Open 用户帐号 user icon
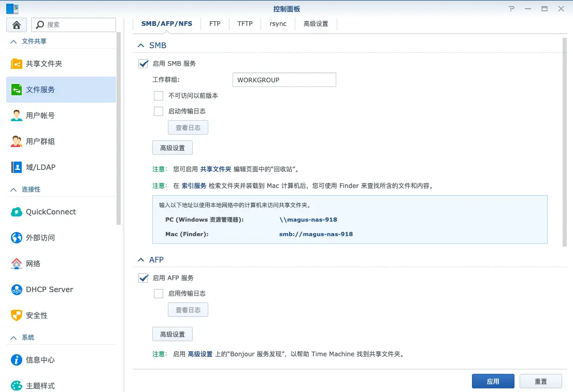Image resolution: width=573 pixels, height=392 pixels. pos(17,115)
